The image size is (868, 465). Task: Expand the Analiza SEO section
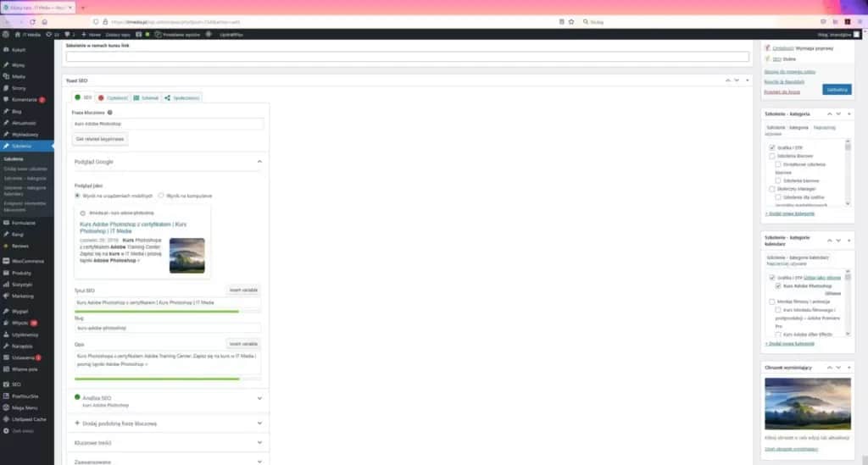pyautogui.click(x=259, y=397)
